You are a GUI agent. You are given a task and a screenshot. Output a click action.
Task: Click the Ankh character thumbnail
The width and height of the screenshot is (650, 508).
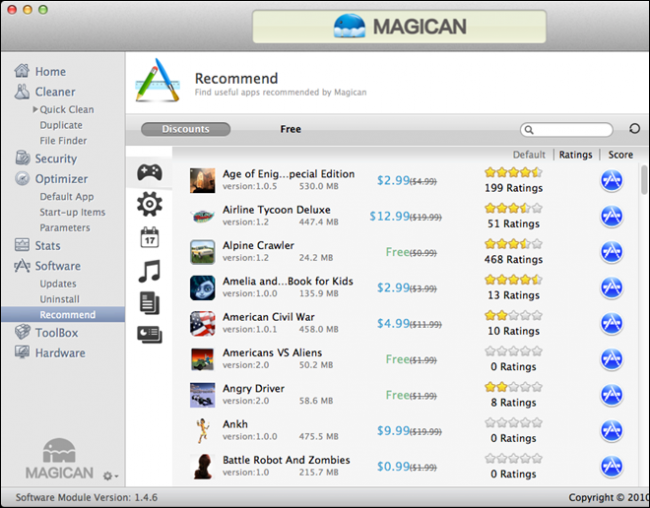[202, 430]
